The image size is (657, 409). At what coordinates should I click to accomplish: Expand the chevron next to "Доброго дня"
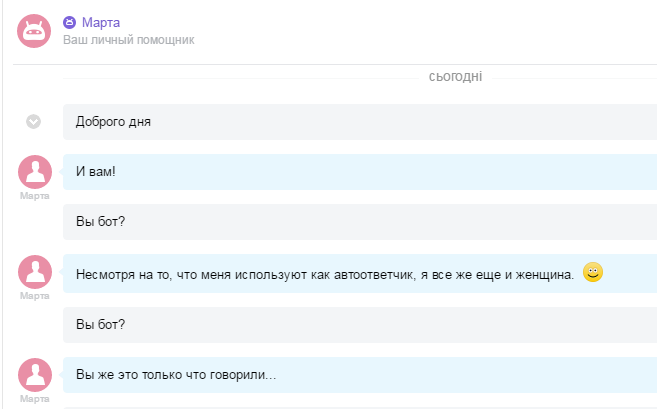[x=34, y=122]
